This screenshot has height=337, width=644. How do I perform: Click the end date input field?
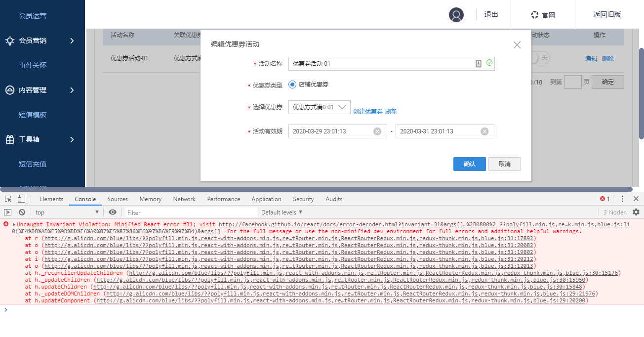[x=444, y=131]
